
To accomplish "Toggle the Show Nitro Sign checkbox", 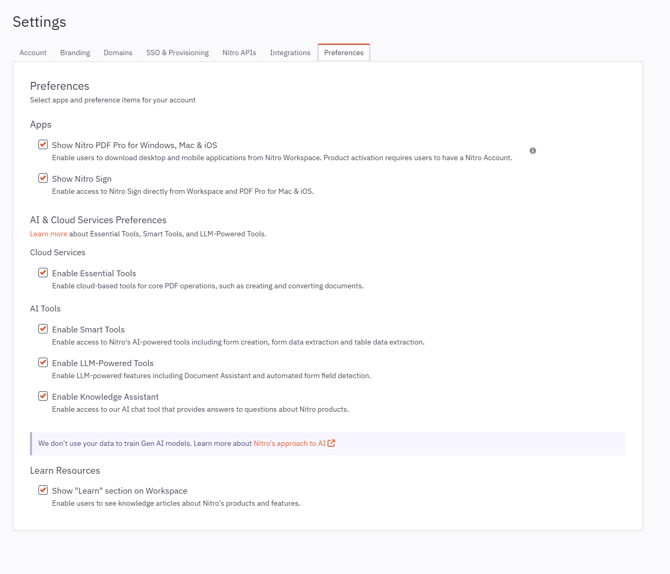I will [x=43, y=178].
